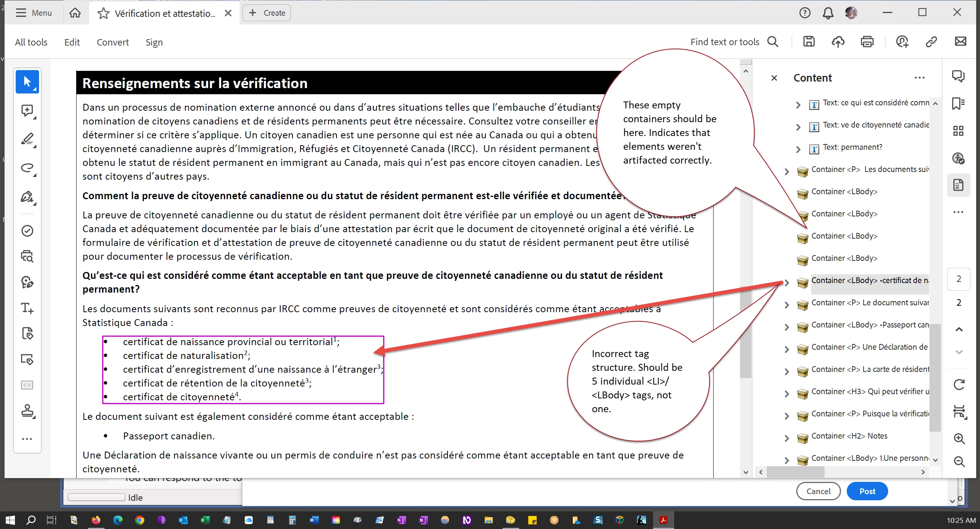This screenshot has height=529, width=980.
Task: Choose the stamp tool in the left toolbar
Action: coord(27,411)
